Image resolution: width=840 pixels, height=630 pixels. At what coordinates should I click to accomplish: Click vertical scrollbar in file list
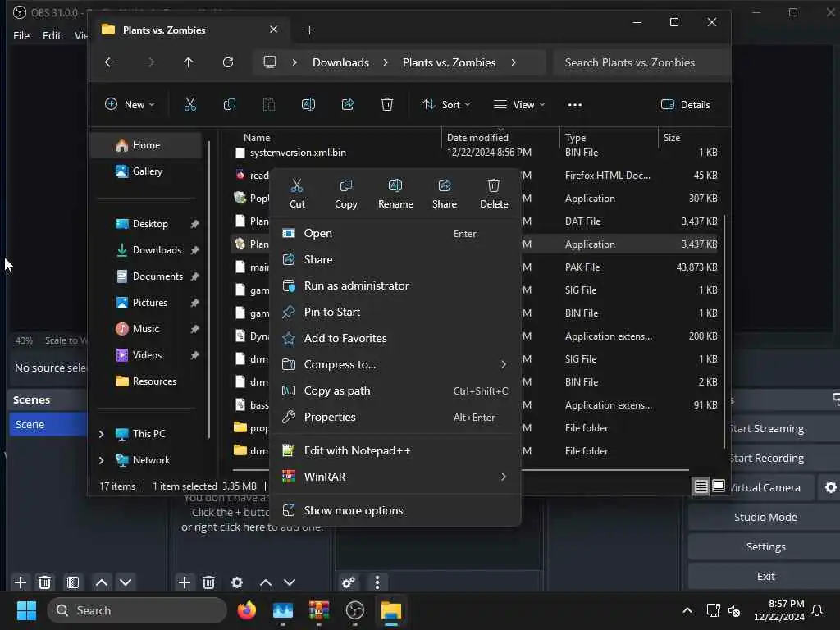(x=724, y=332)
